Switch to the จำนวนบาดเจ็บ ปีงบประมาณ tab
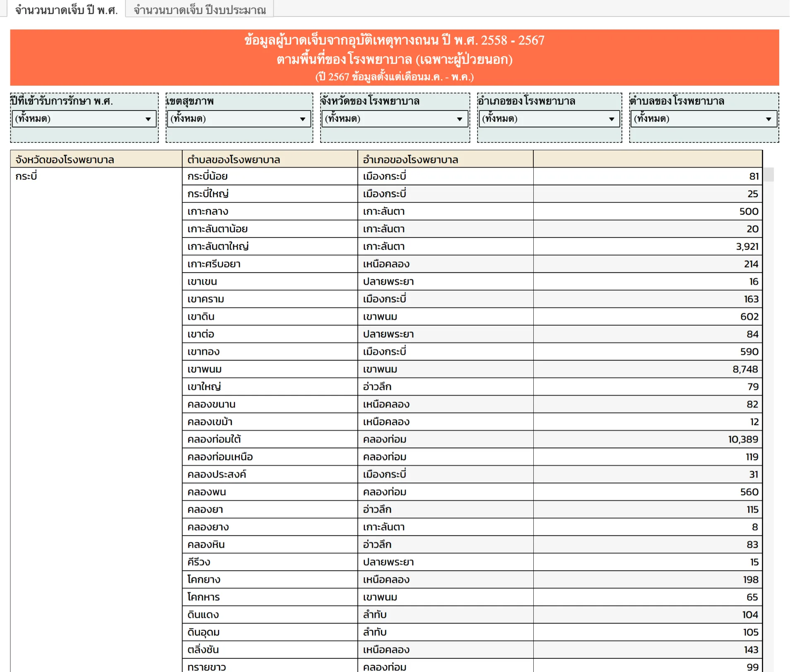The image size is (795, 672). pyautogui.click(x=200, y=9)
